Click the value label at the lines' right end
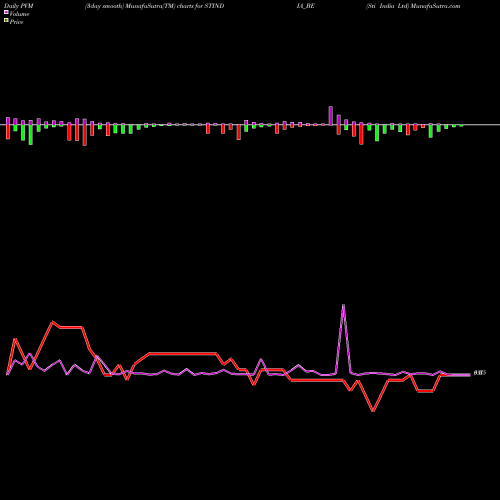This screenshot has width=500, height=500. 480,373
